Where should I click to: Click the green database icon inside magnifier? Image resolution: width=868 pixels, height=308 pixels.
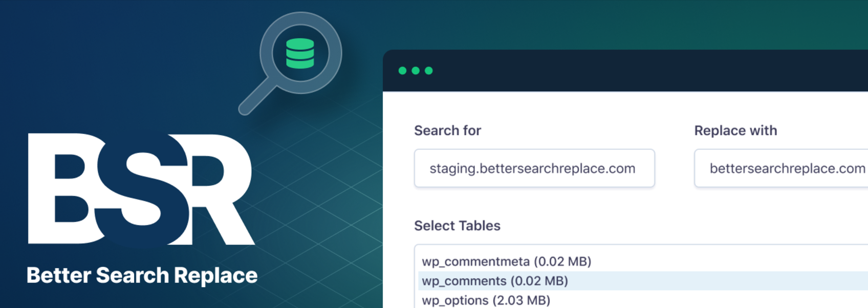click(x=300, y=53)
